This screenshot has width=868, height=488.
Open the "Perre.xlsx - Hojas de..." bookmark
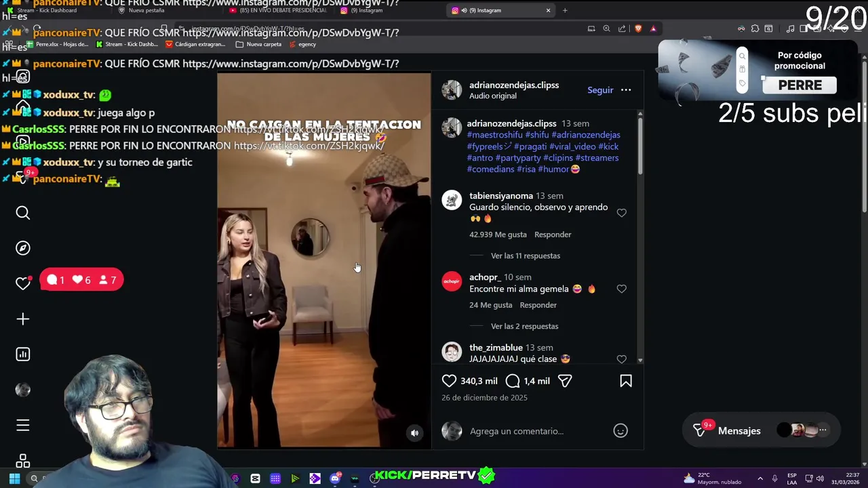(57, 44)
